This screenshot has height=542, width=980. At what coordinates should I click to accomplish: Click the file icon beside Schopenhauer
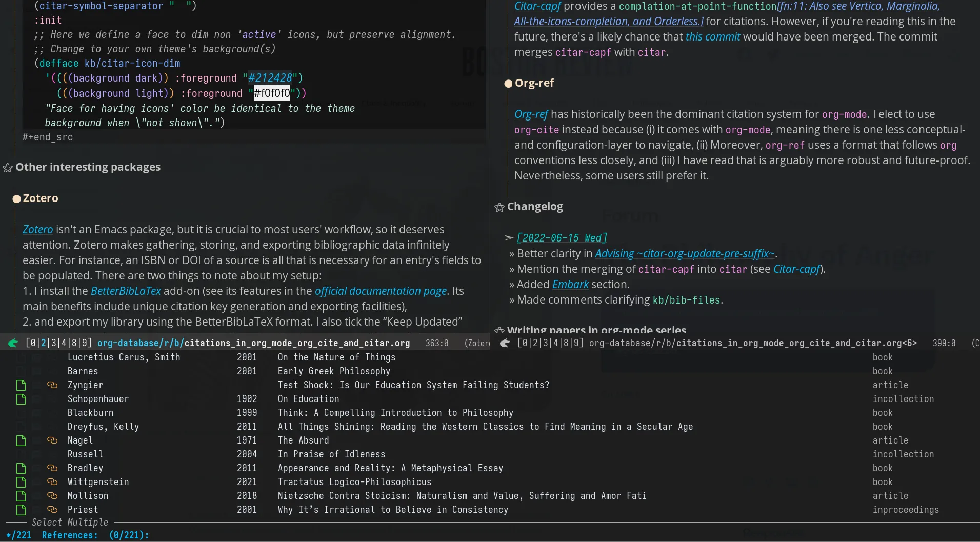(x=21, y=399)
